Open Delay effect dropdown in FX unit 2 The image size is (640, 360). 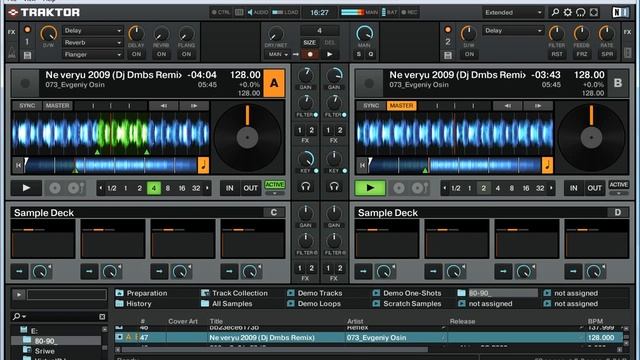pos(513,31)
